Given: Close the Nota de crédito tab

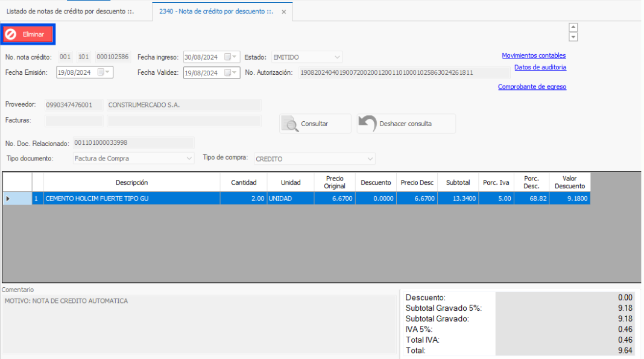Looking at the screenshot, I should point(284,12).
